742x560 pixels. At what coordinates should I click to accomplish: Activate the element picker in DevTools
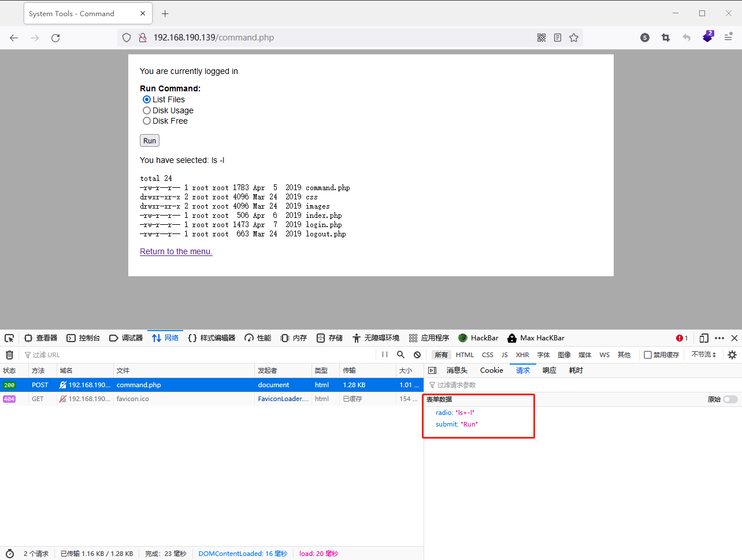pos(9,338)
